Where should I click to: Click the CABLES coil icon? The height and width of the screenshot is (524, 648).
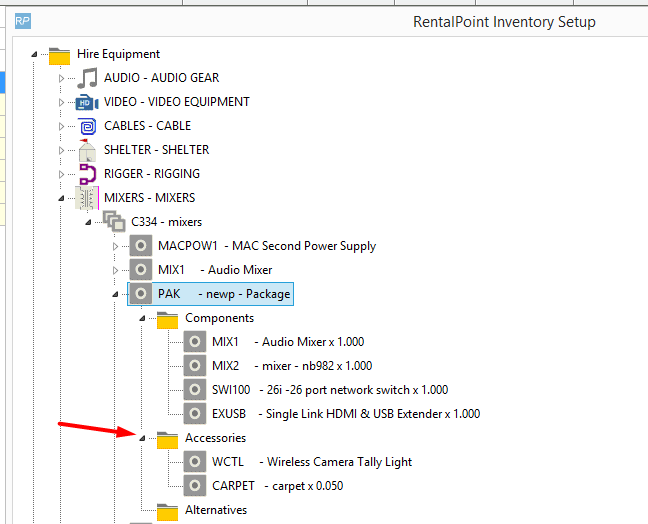click(x=88, y=126)
